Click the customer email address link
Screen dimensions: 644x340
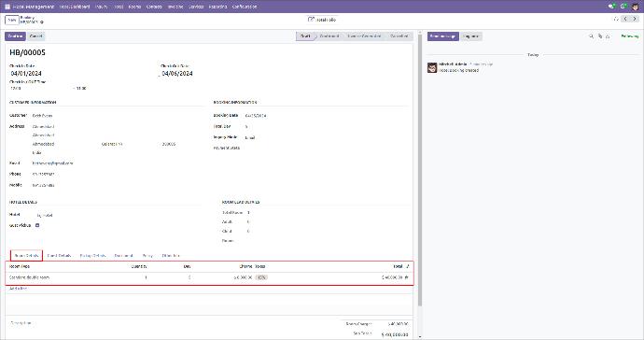52,163
